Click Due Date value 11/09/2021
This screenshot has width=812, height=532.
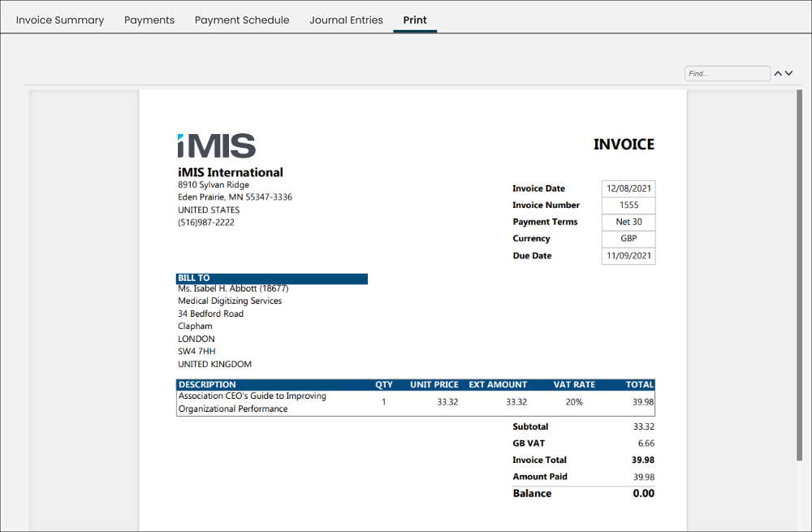(628, 255)
